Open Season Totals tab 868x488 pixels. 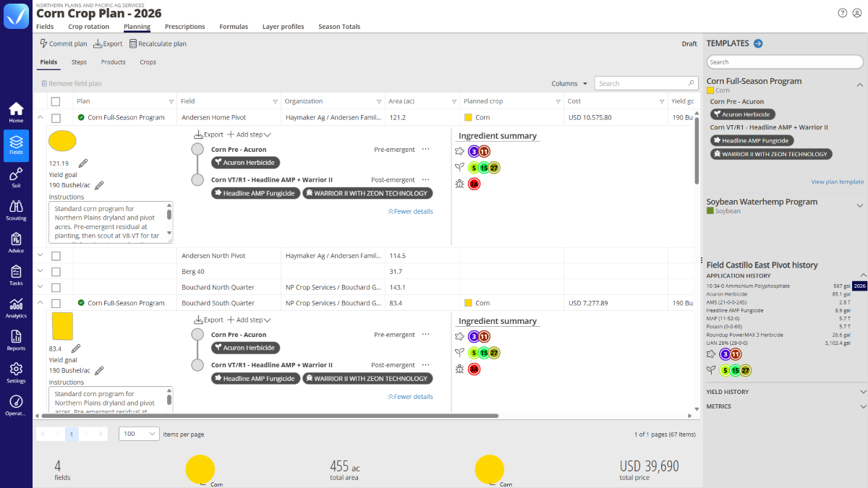tap(339, 27)
